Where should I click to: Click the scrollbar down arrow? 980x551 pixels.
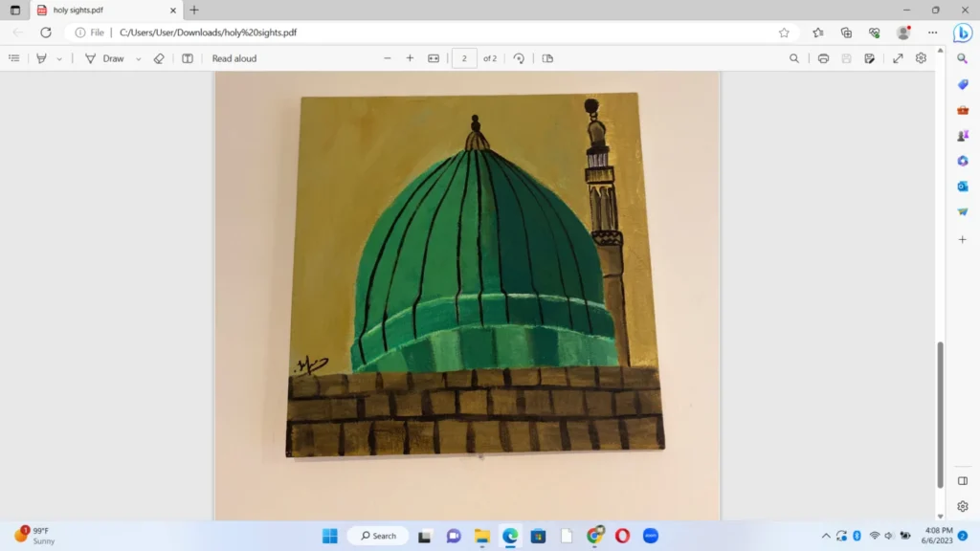point(940,517)
